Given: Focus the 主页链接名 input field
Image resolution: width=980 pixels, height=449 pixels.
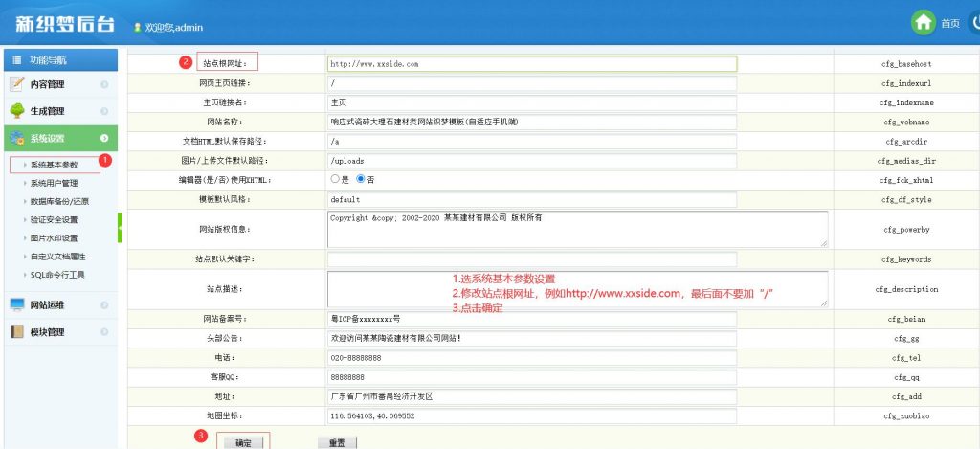Looking at the screenshot, I should 532,102.
